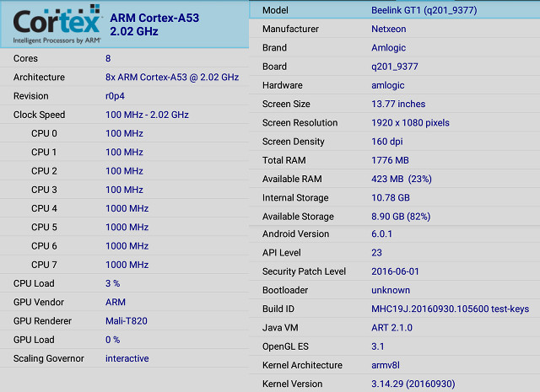
Task: Click the Java VM value ART 2.1.0
Action: (x=391, y=328)
